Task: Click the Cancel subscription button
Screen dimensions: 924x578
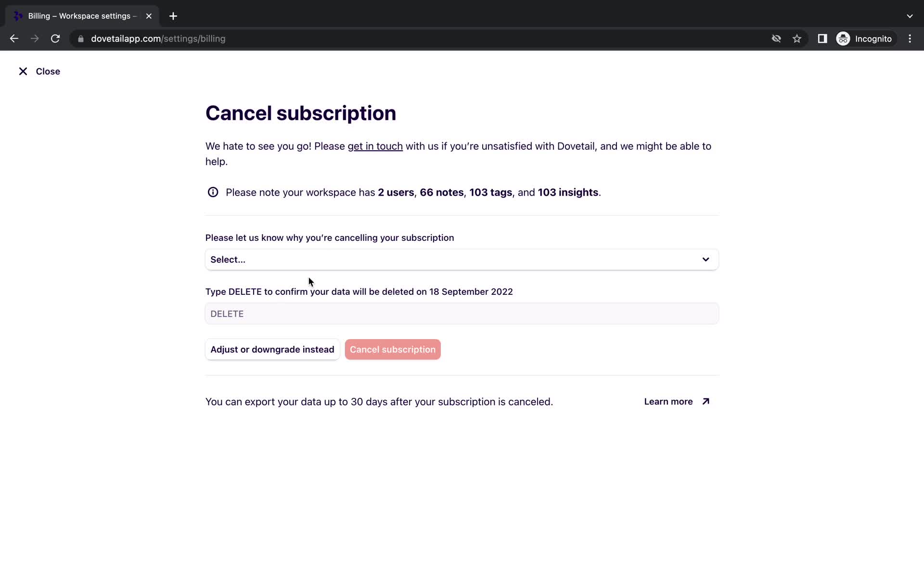Action: coord(393,350)
